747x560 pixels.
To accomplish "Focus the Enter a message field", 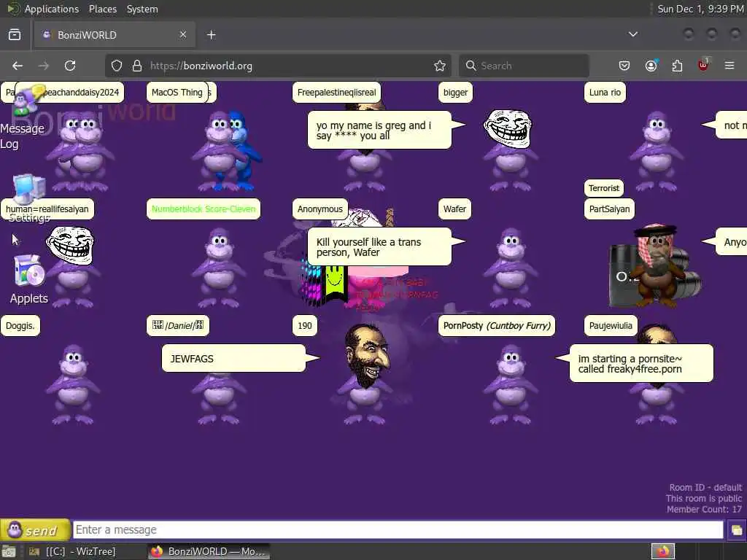I will point(398,529).
